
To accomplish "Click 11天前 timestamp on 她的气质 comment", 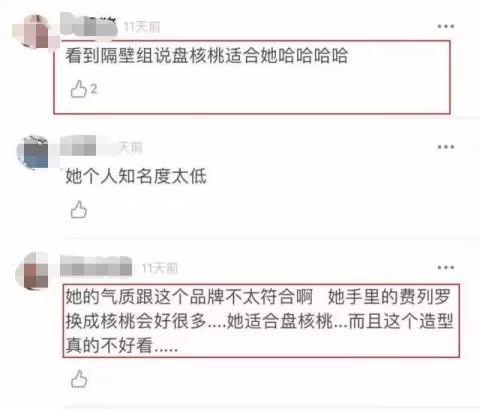I will (x=160, y=268).
